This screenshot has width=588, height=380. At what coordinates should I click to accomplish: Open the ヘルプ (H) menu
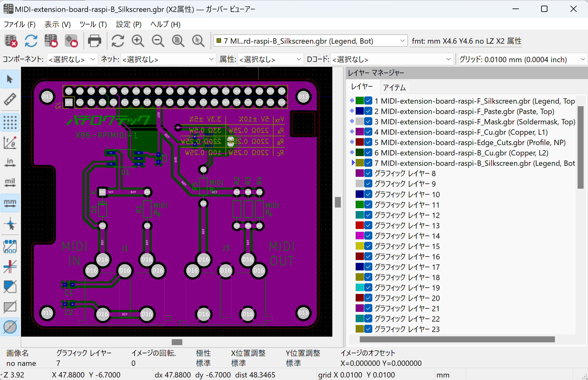click(165, 24)
